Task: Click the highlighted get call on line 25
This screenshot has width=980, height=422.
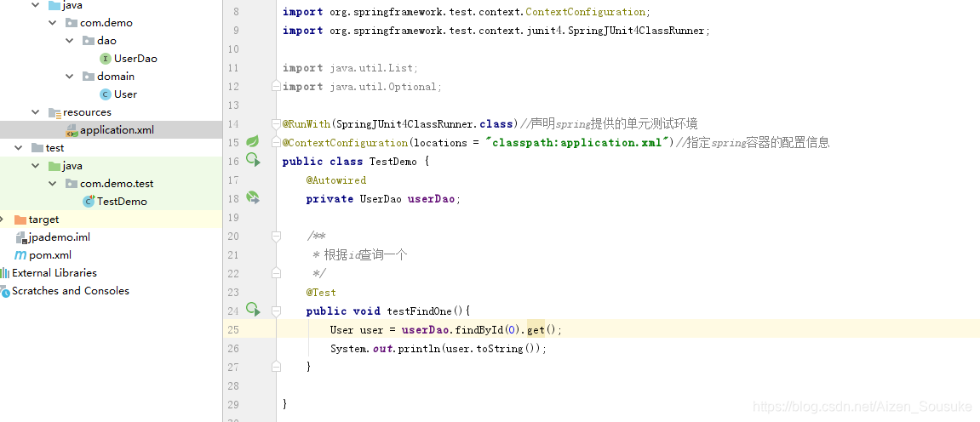Action: point(536,329)
